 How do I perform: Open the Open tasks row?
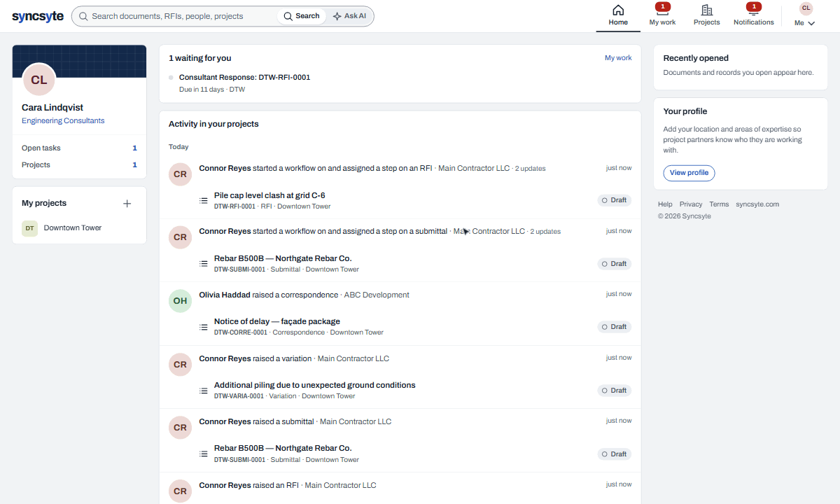[79, 148]
